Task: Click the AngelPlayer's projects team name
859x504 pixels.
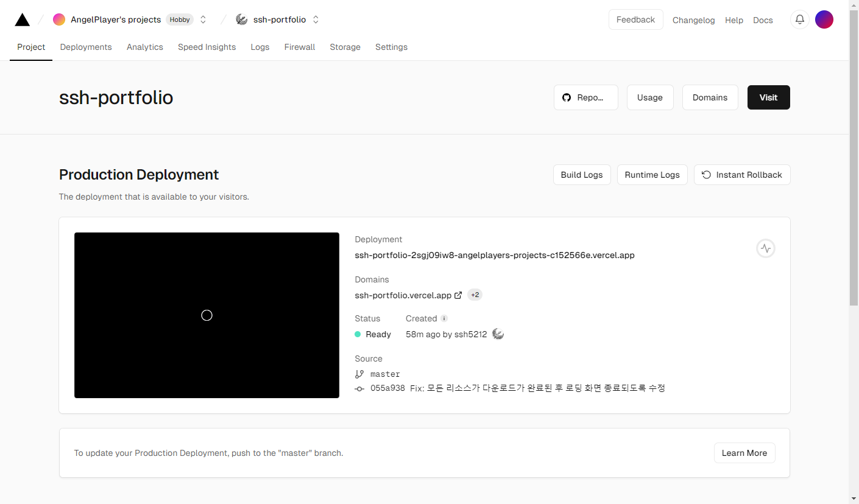Action: pos(116,19)
